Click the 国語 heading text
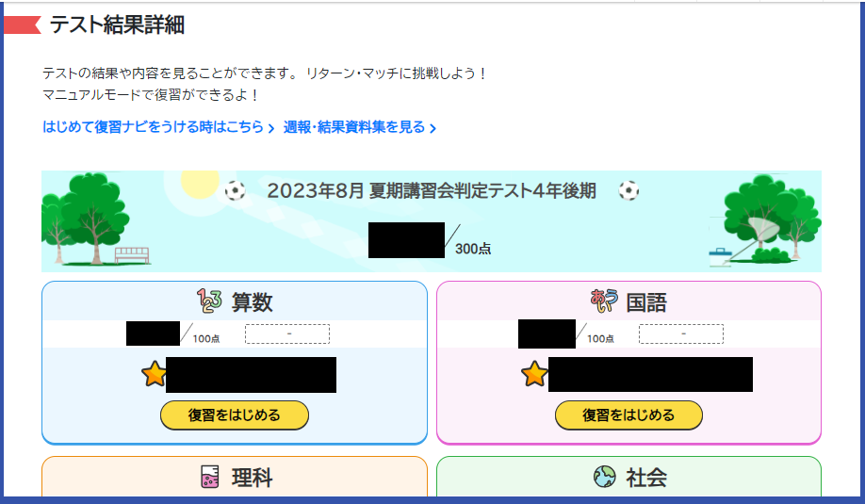The image size is (865, 504). (646, 302)
